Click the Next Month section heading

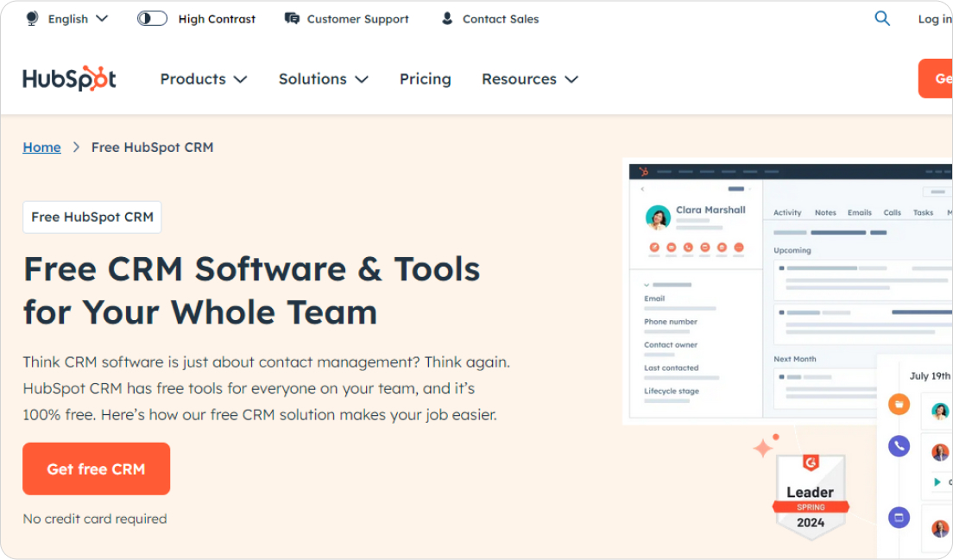(794, 359)
